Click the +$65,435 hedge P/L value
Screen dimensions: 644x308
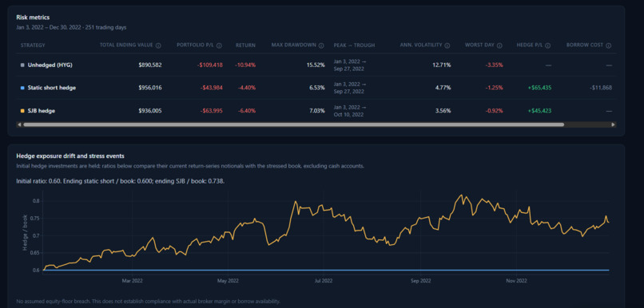click(539, 88)
